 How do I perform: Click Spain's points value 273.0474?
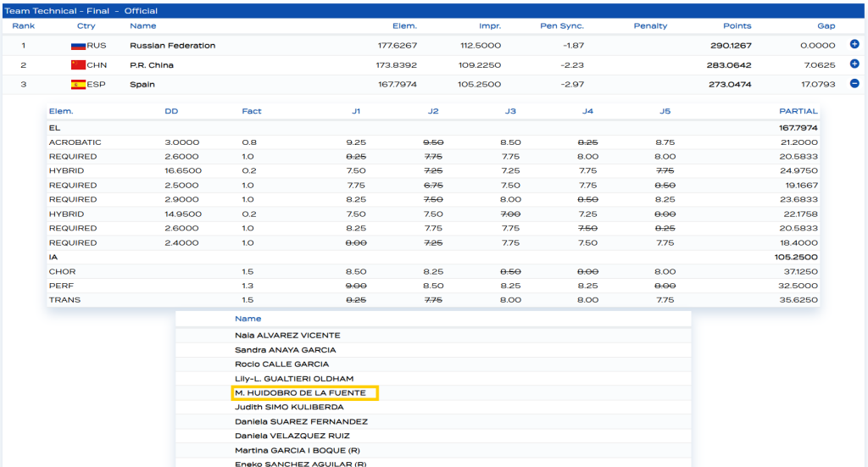730,85
